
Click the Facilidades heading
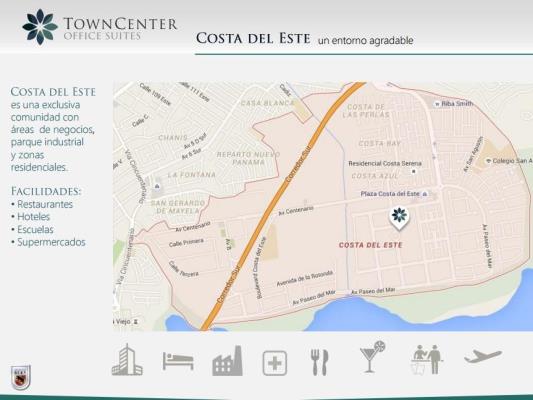tap(46, 191)
